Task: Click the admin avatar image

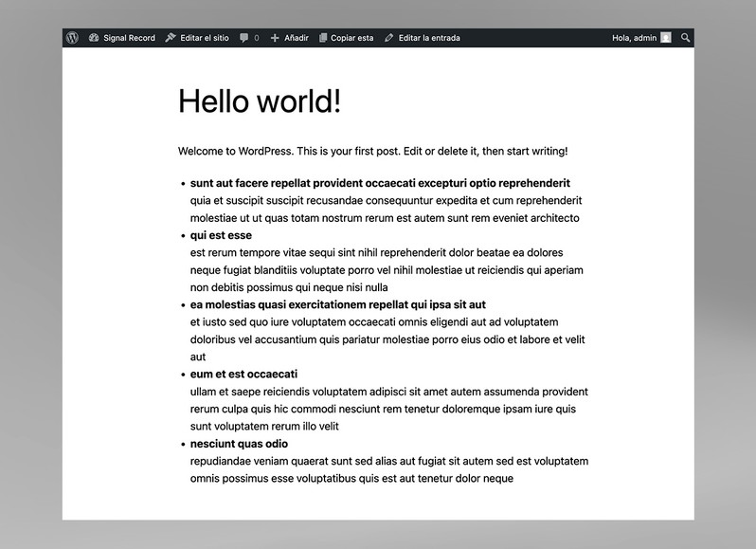Action: point(666,38)
